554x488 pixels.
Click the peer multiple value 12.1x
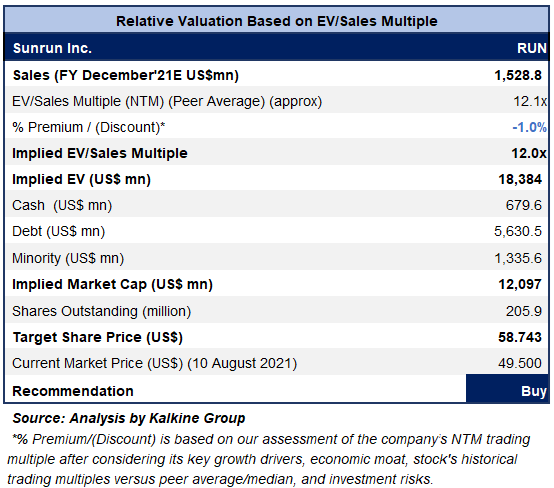pyautogui.click(x=530, y=101)
